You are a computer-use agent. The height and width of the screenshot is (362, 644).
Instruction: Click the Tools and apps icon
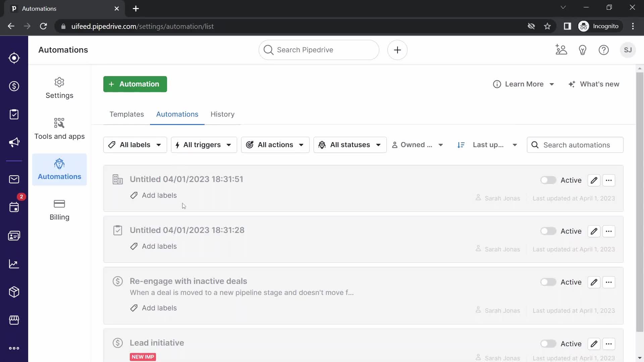click(59, 122)
